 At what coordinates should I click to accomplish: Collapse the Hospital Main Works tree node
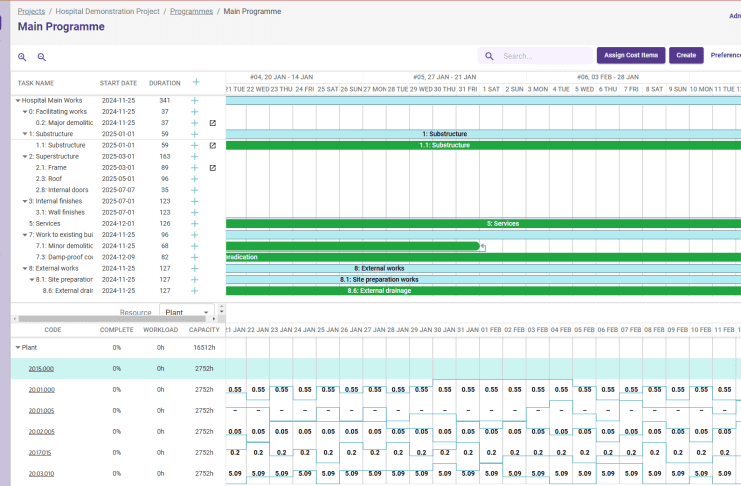[x=18, y=100]
